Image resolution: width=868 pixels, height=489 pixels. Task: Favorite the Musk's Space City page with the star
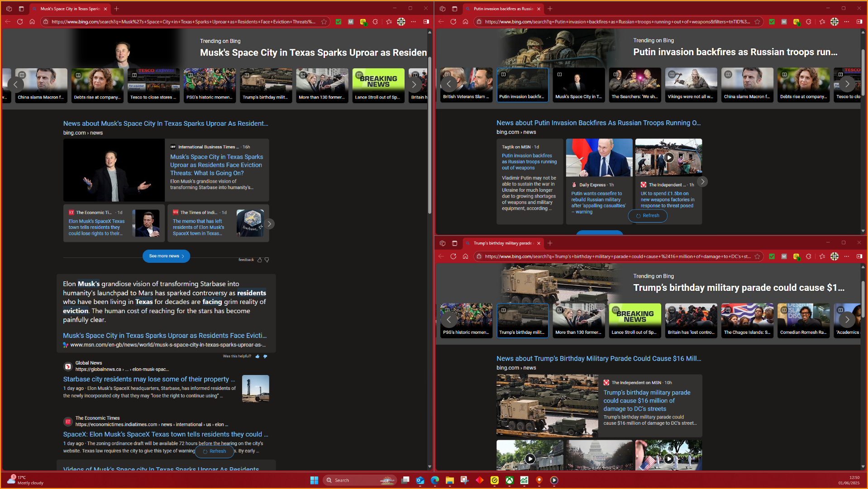point(324,22)
